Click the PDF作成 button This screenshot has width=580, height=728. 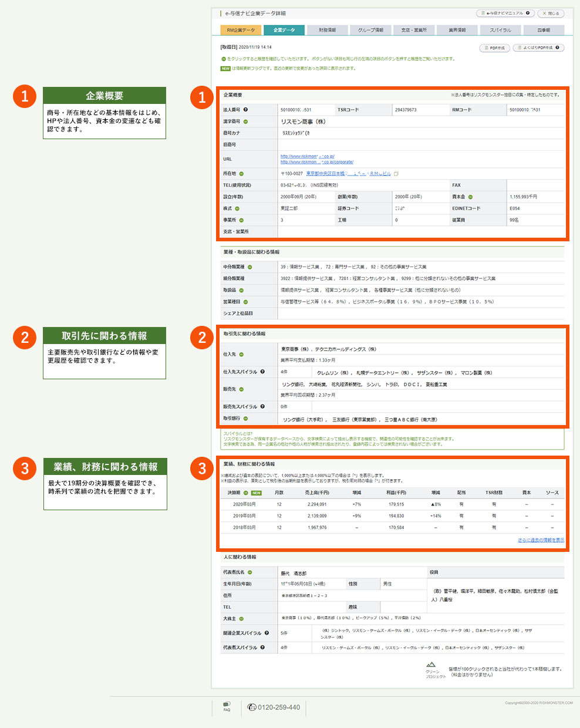click(494, 48)
